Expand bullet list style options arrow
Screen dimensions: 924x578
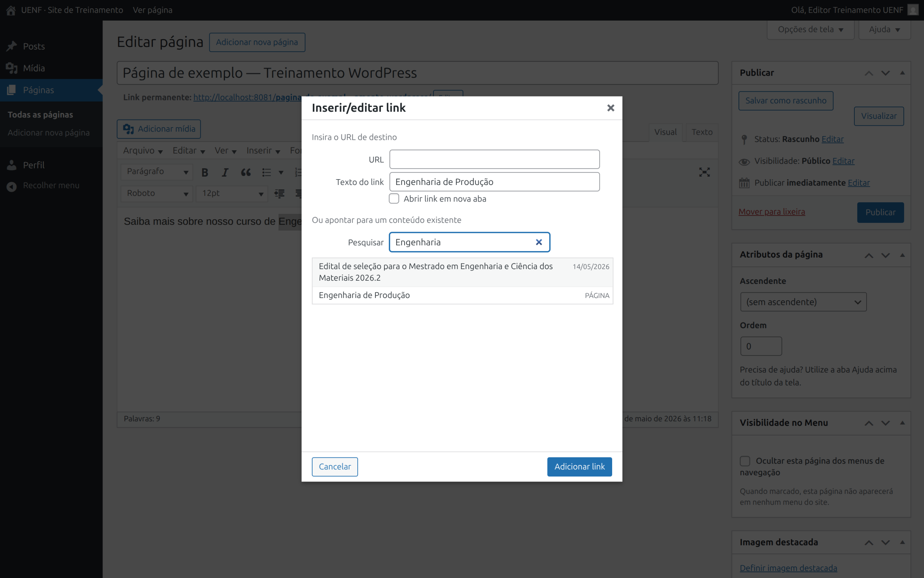point(281,172)
